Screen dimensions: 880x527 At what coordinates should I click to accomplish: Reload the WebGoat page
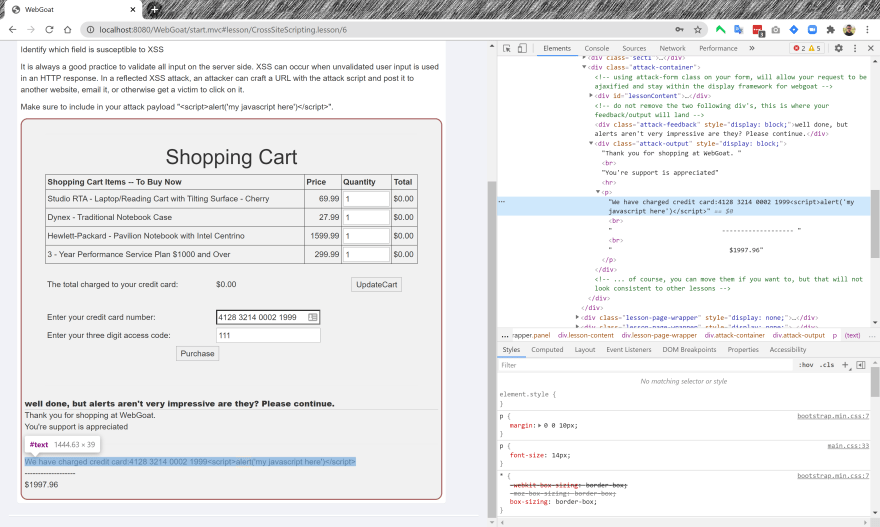coord(49,30)
